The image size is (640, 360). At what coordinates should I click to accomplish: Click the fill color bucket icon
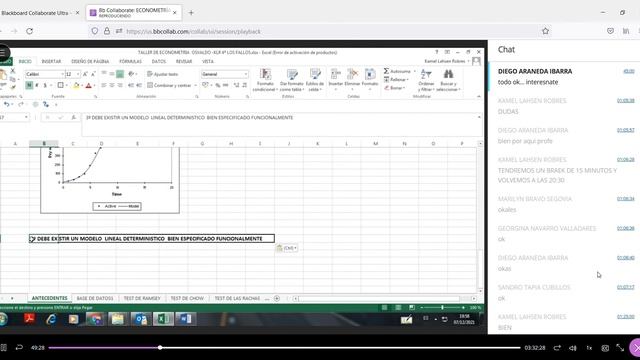[x=76, y=85]
